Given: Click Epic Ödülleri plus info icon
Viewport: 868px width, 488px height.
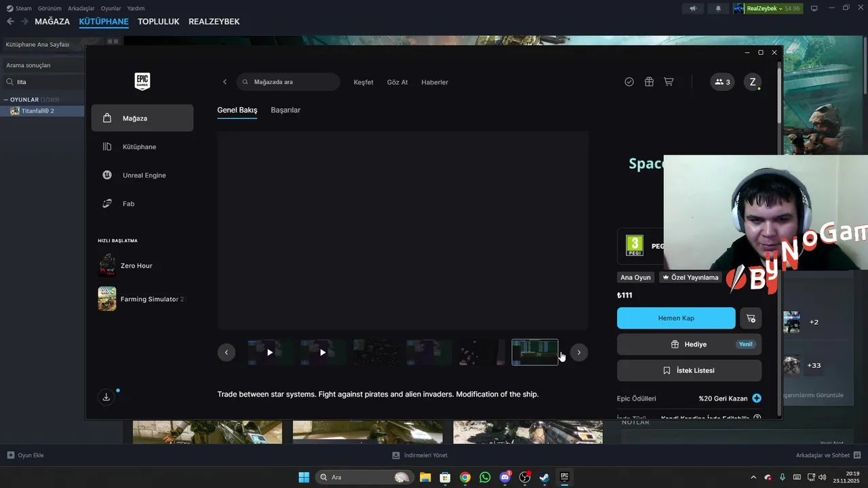Looking at the screenshot, I should click(x=757, y=399).
